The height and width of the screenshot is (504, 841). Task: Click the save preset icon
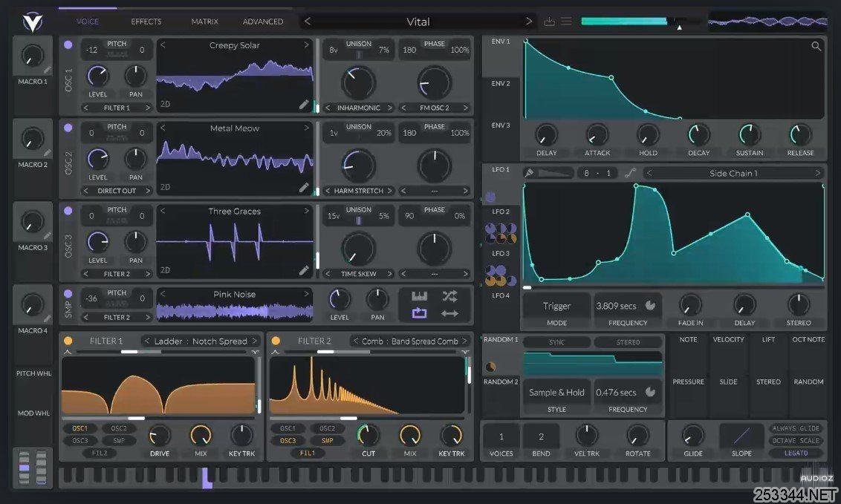pos(549,22)
